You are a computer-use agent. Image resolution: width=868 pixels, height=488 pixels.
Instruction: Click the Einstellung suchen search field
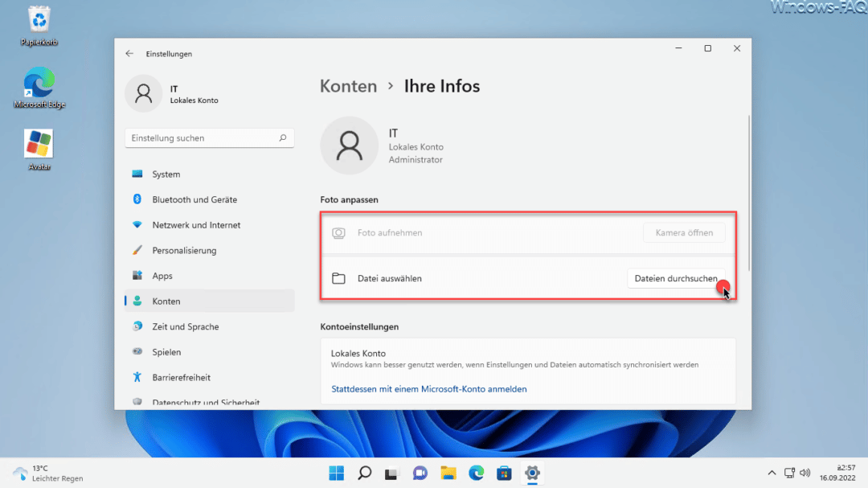click(209, 138)
